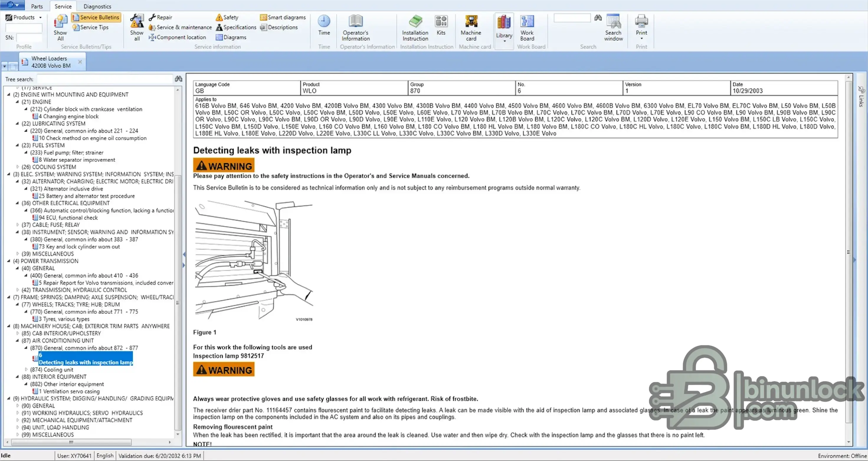Screen dimensions: 868x461
Task: Open the application menu button
Action: coord(12,5)
